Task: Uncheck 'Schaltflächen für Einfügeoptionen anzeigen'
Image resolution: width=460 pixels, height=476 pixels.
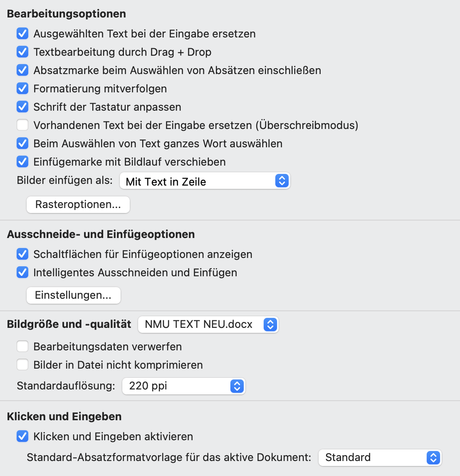Action: 22,254
